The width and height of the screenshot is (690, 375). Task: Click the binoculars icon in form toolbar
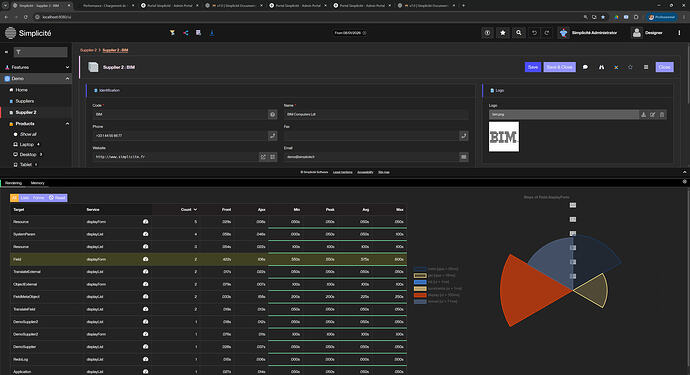click(x=601, y=67)
